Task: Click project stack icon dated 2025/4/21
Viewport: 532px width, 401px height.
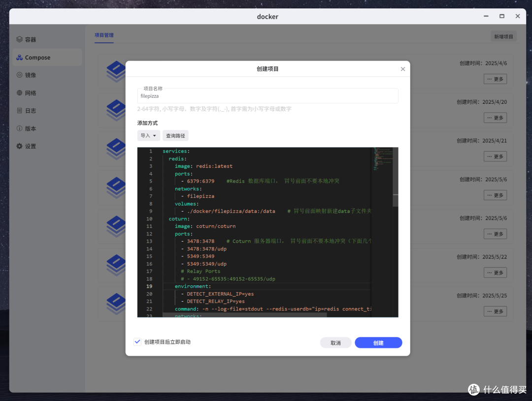Action: point(116,149)
